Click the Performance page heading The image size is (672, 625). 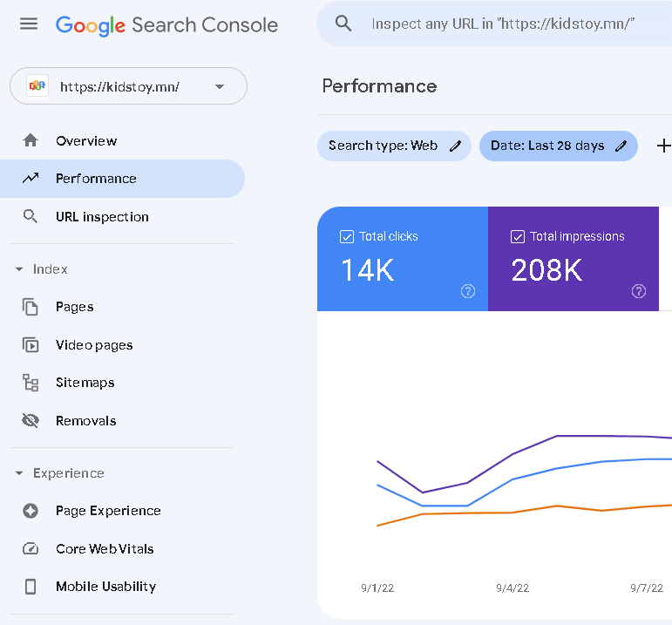380,86
